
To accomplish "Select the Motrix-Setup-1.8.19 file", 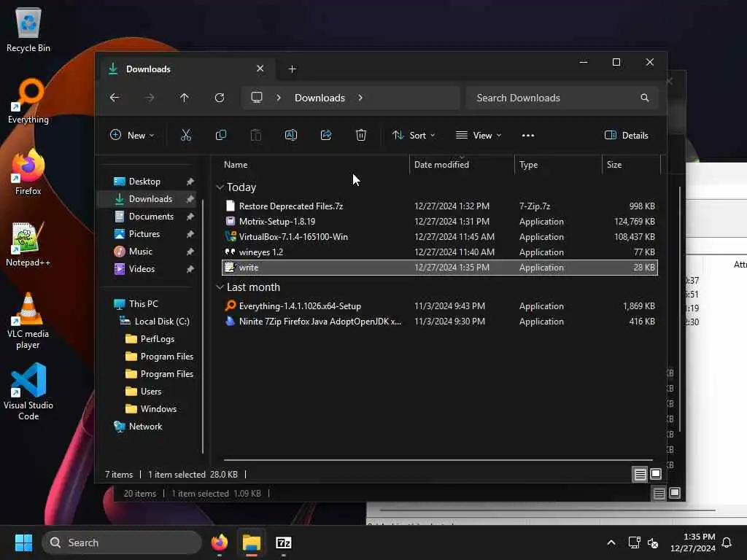I will [x=440, y=222].
